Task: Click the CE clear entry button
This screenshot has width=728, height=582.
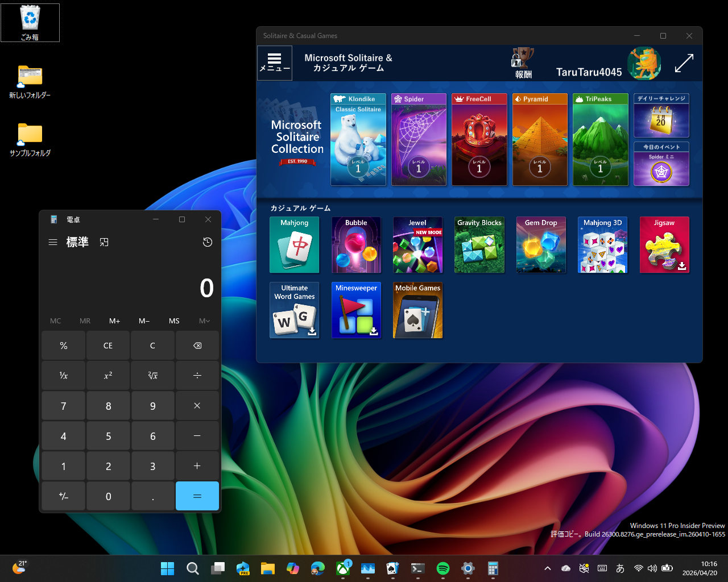Action: pyautogui.click(x=107, y=345)
